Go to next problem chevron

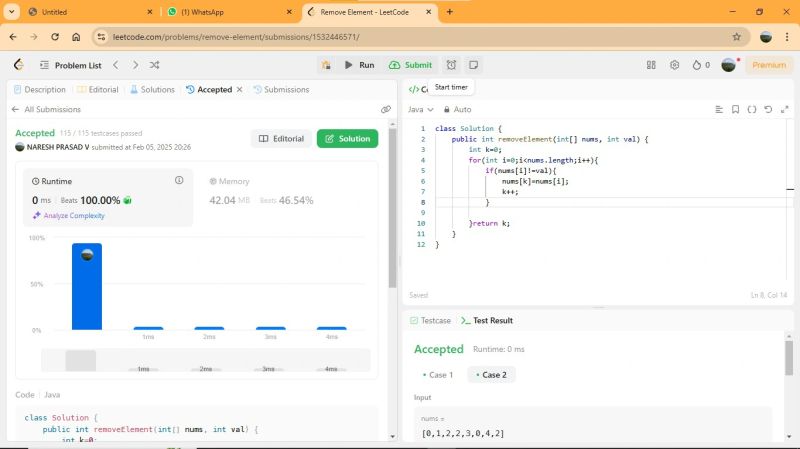pos(135,65)
